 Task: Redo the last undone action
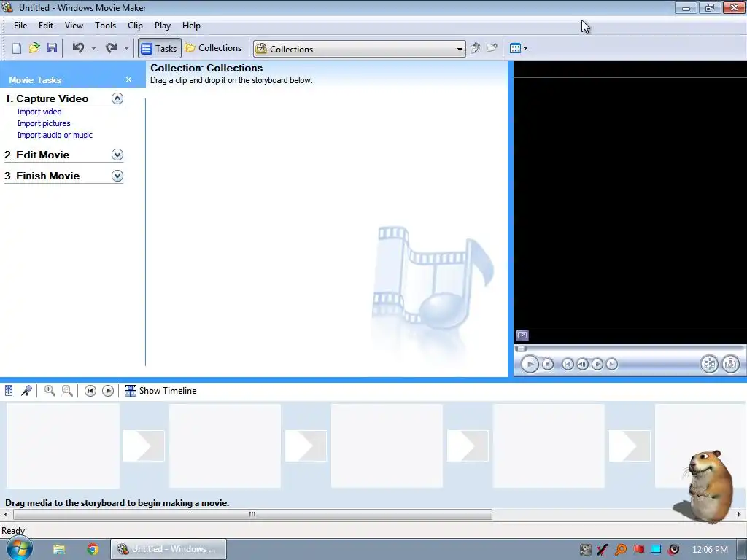[112, 48]
